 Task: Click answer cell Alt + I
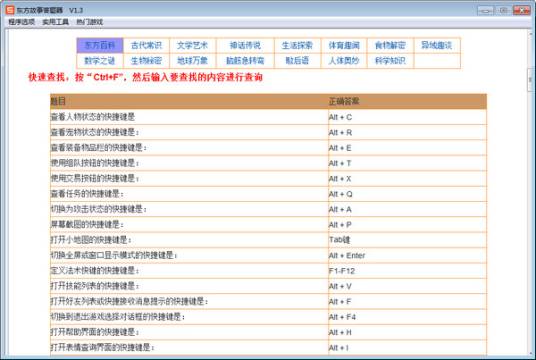407,348
